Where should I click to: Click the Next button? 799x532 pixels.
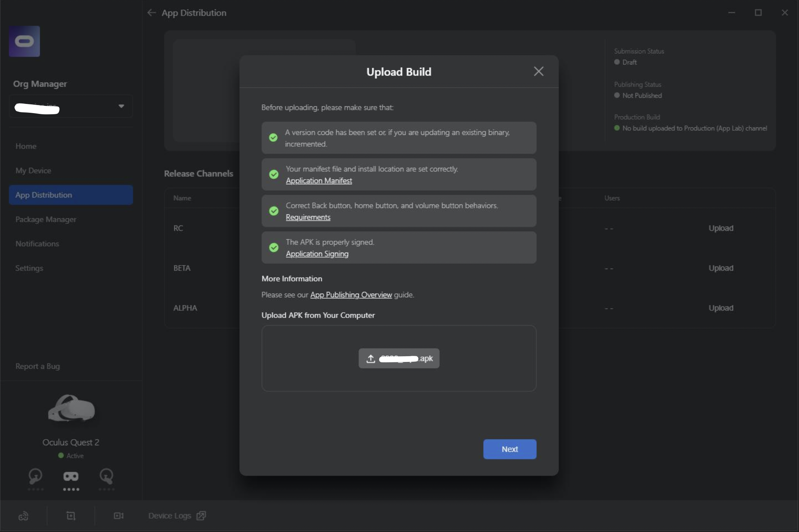pos(509,449)
